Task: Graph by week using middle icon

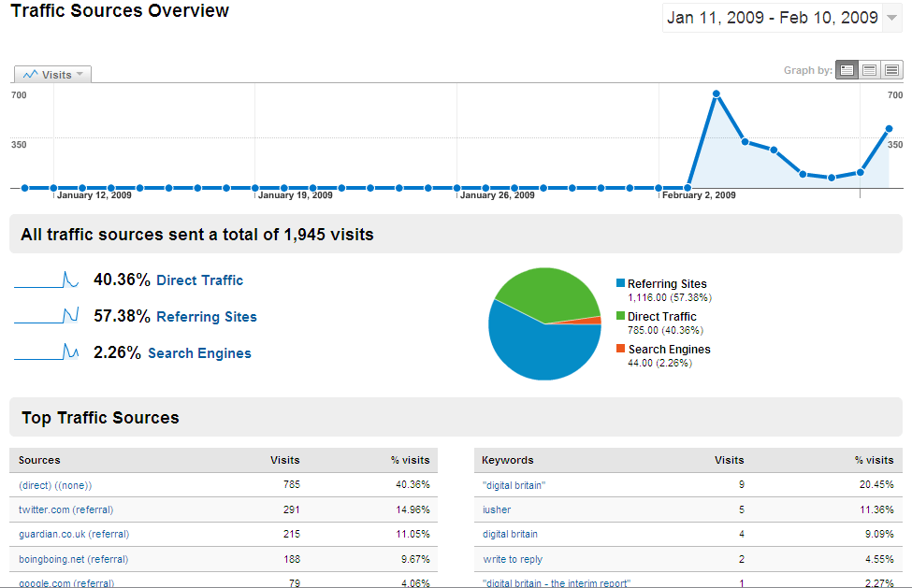Action: [x=869, y=70]
